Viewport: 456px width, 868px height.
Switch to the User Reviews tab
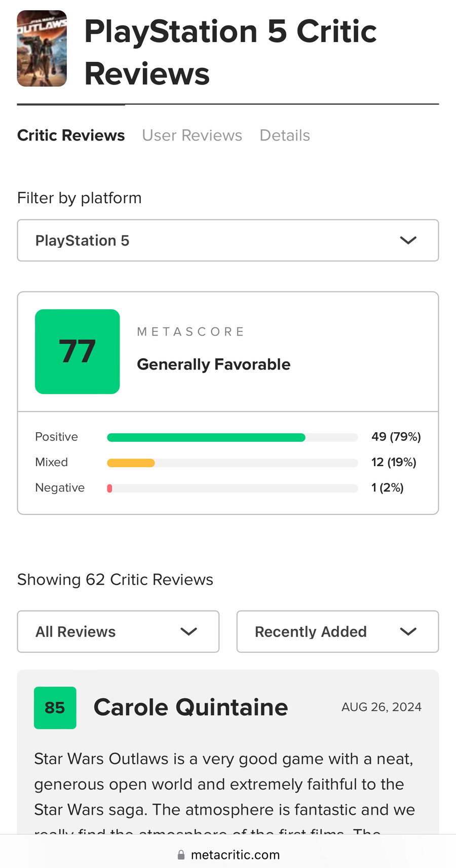click(192, 135)
